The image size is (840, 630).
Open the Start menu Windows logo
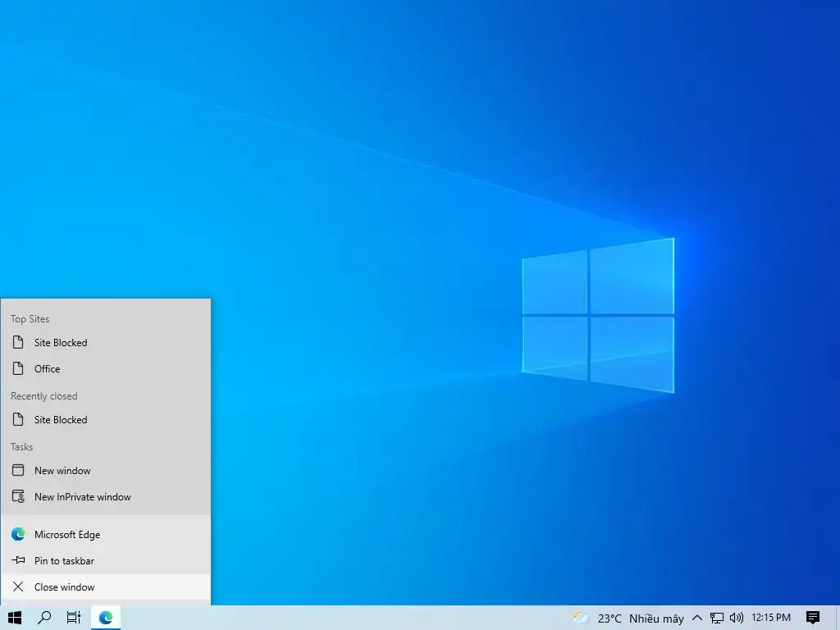pyautogui.click(x=15, y=618)
